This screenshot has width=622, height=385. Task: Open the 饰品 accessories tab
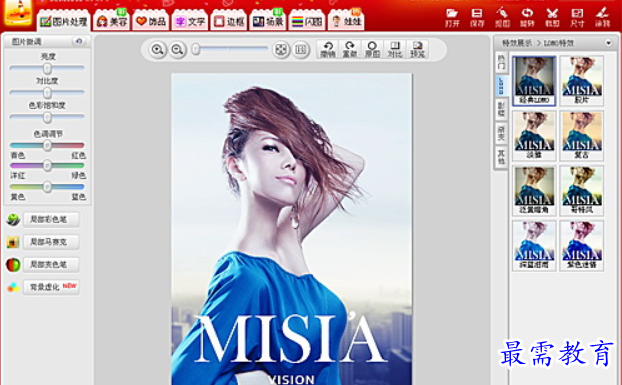point(151,21)
